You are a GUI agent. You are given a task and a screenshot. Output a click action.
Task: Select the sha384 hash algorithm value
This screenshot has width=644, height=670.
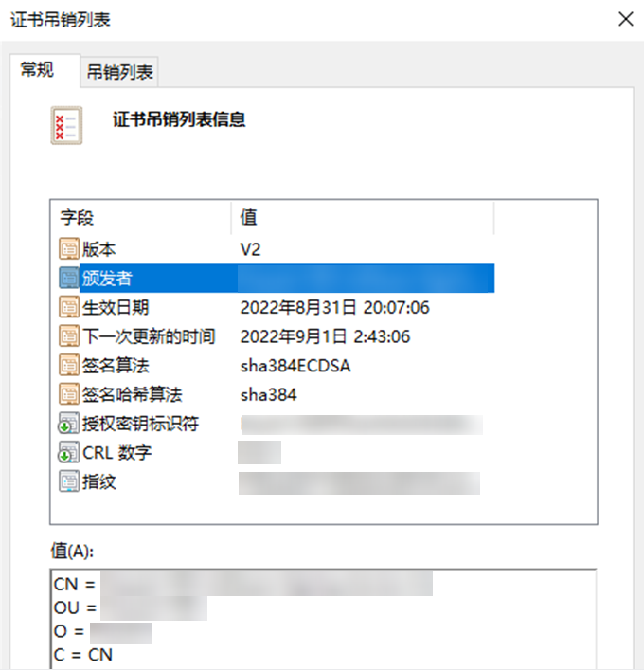[268, 394]
